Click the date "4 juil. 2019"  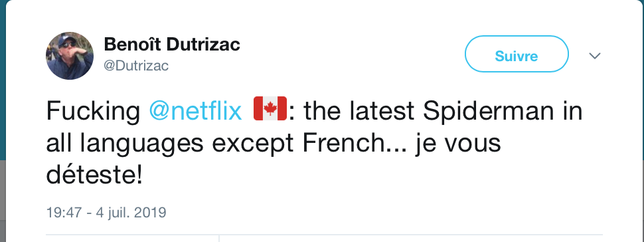click(131, 212)
